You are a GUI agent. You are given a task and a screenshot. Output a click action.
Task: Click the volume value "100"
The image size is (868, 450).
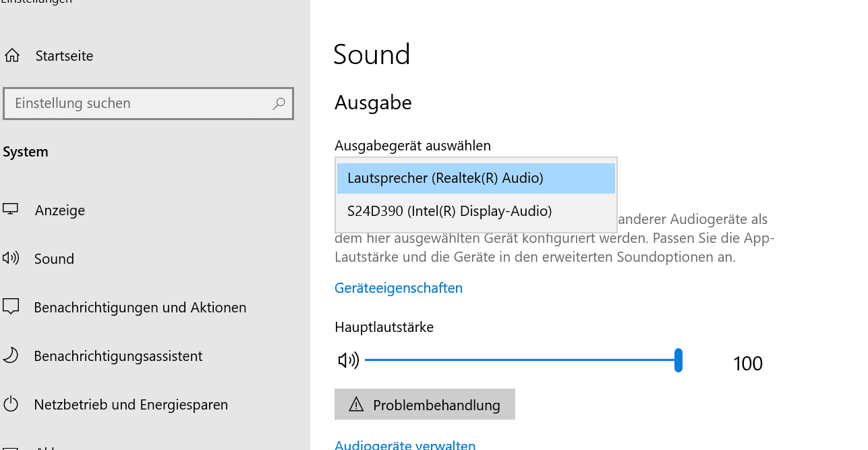(748, 364)
